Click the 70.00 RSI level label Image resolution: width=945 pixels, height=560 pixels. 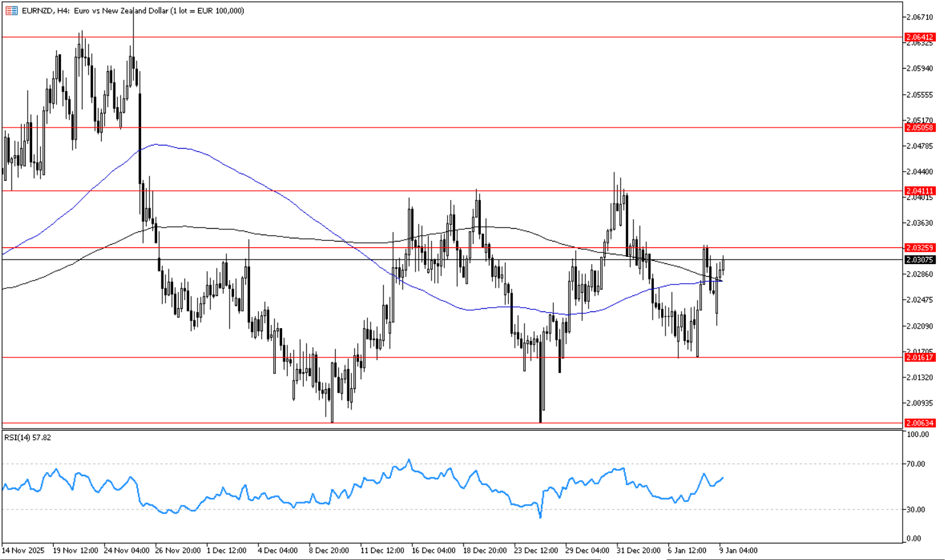click(x=915, y=464)
